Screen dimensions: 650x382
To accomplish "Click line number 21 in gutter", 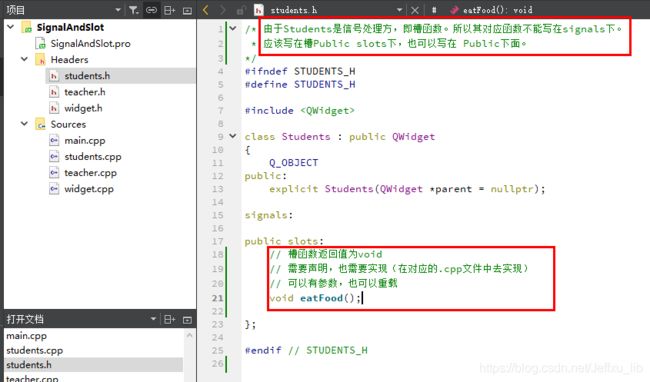I will tap(218, 298).
